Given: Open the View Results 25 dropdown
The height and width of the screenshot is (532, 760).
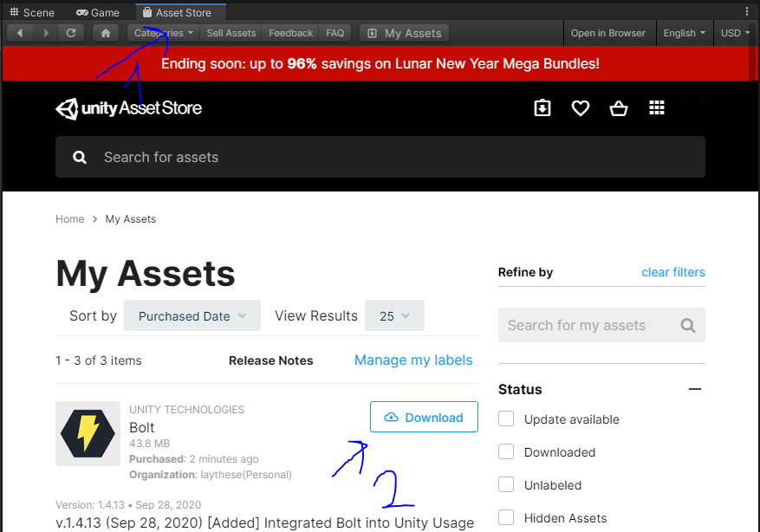Looking at the screenshot, I should tap(394, 316).
